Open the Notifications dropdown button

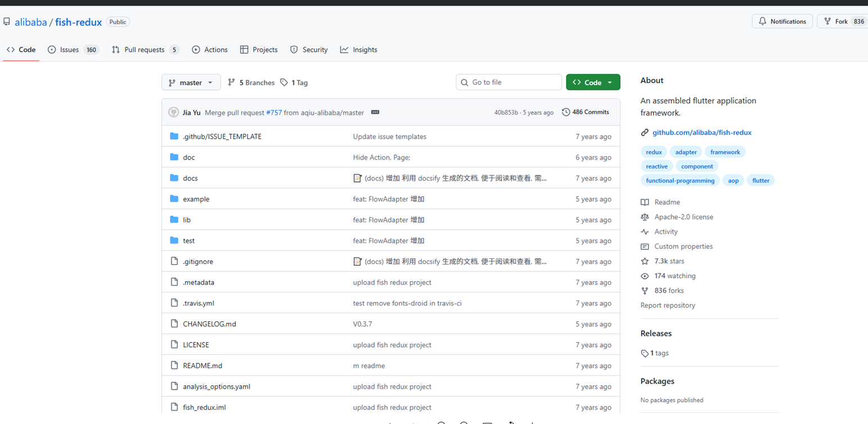click(782, 21)
